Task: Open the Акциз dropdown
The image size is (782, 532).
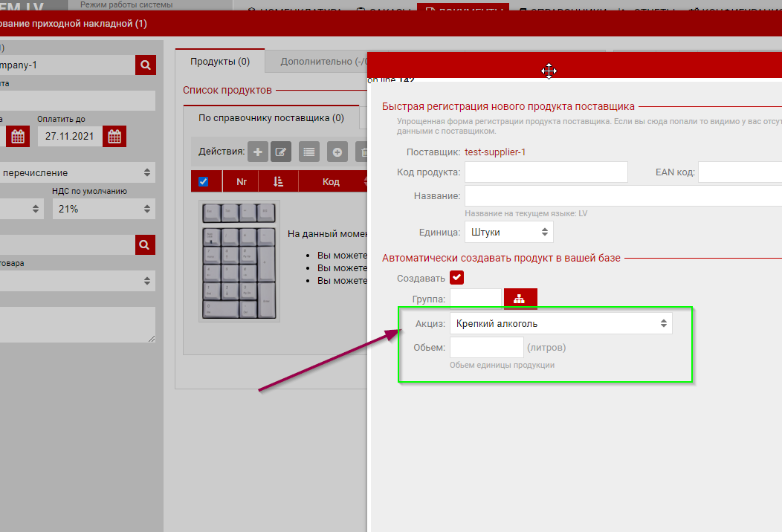Action: (x=560, y=323)
